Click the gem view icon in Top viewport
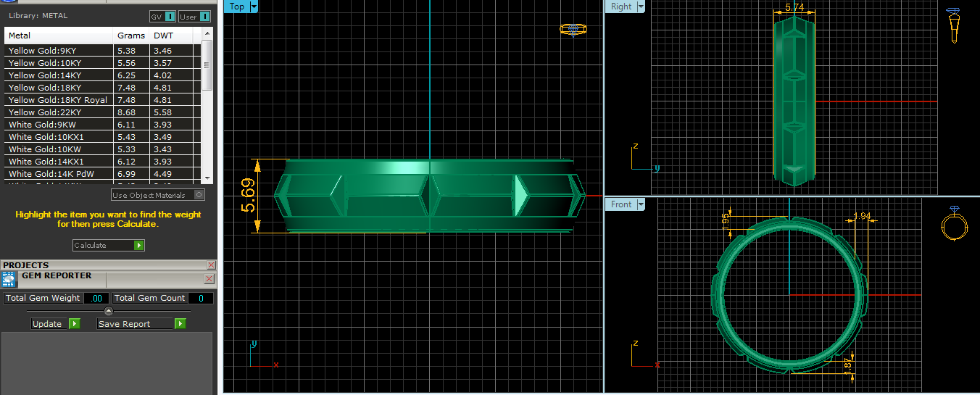This screenshot has height=395, width=980. coord(573,30)
